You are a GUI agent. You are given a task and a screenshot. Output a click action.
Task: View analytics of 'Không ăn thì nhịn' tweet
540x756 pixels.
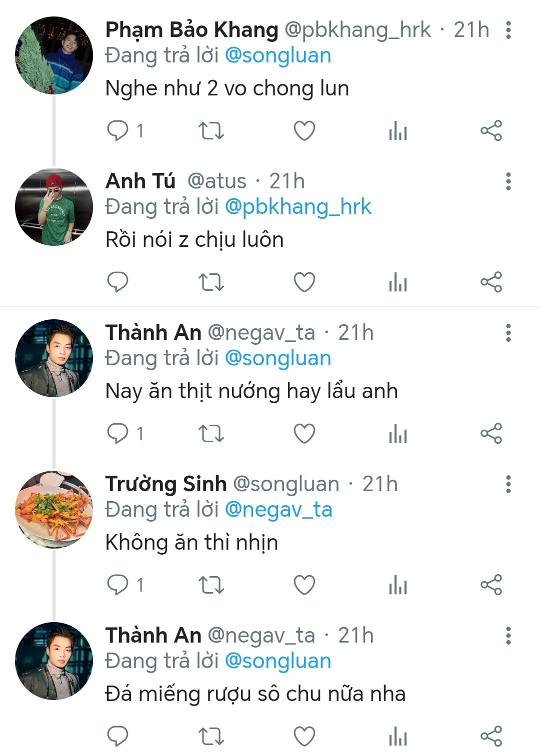tap(398, 585)
